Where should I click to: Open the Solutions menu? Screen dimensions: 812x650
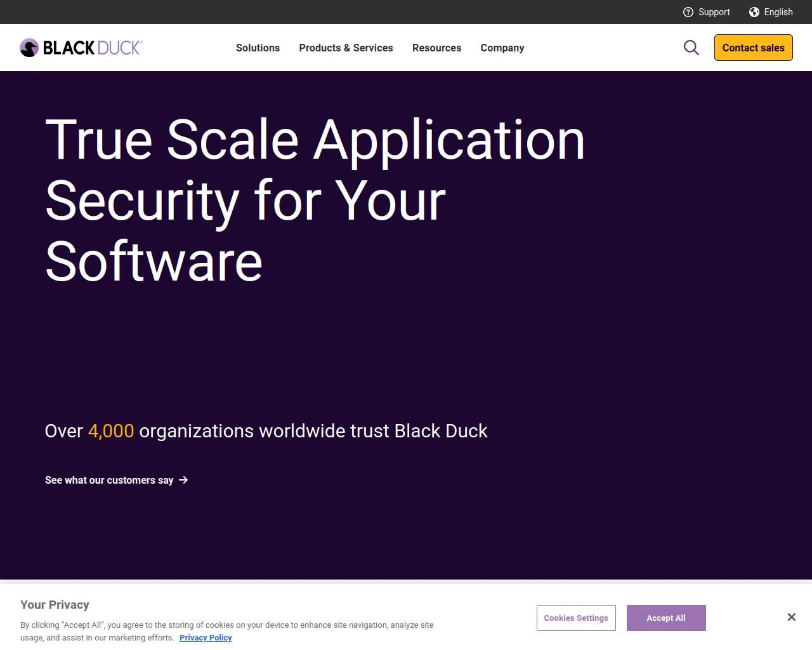[258, 48]
